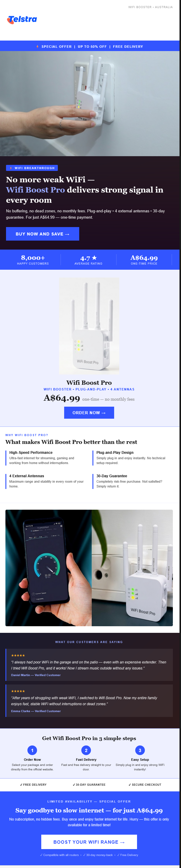Click the Telstra logo

point(22,20)
